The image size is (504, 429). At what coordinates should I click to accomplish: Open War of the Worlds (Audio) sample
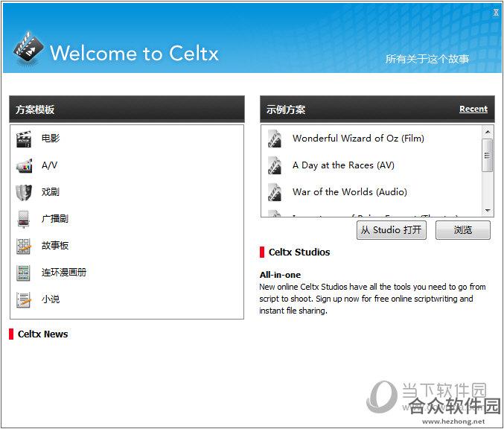coord(350,192)
